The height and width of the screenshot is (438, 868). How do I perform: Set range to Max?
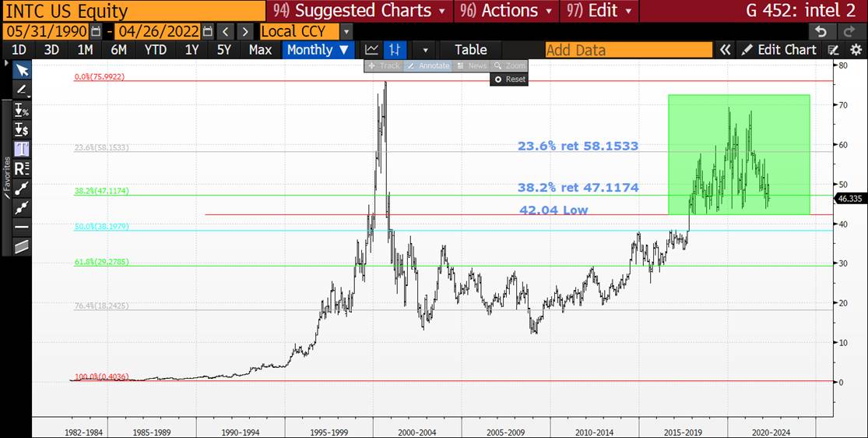pos(260,50)
